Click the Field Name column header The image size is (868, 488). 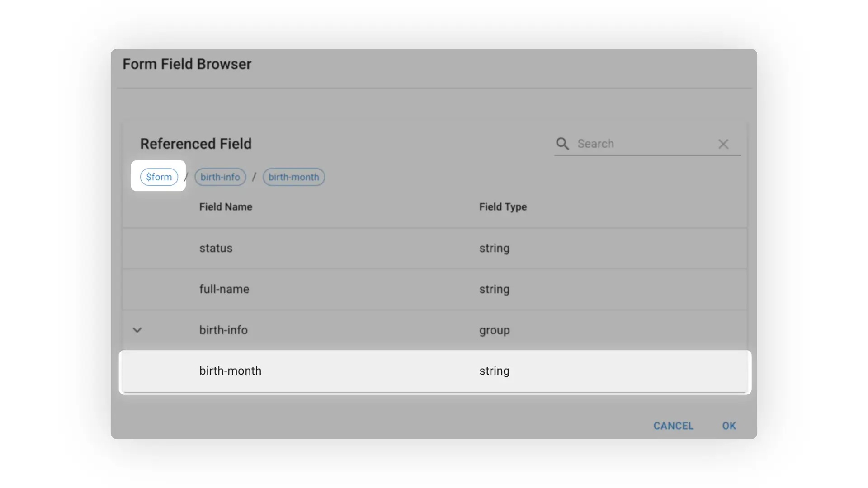(x=226, y=206)
